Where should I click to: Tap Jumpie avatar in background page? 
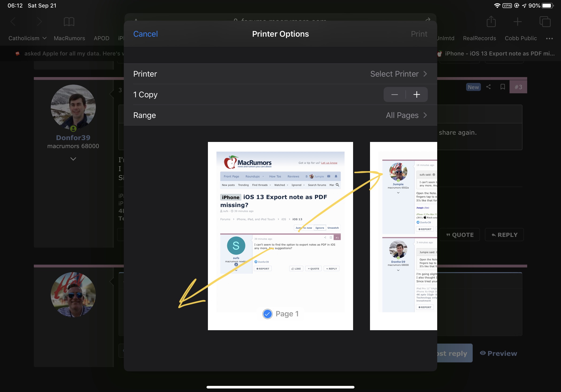73,294
